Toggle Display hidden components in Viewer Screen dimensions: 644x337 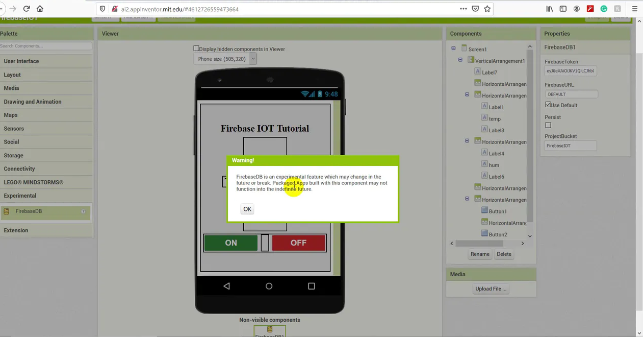(196, 49)
